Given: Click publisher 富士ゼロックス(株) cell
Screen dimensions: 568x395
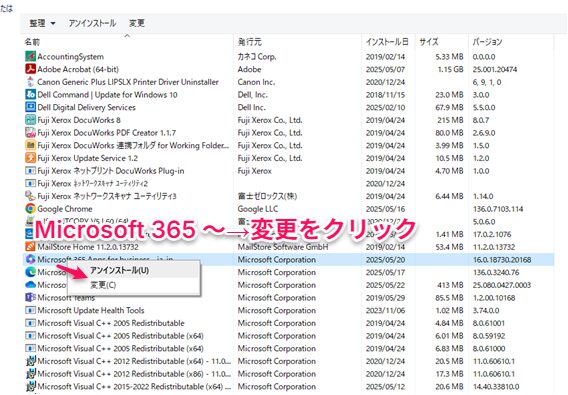Looking at the screenshot, I should 267,196.
